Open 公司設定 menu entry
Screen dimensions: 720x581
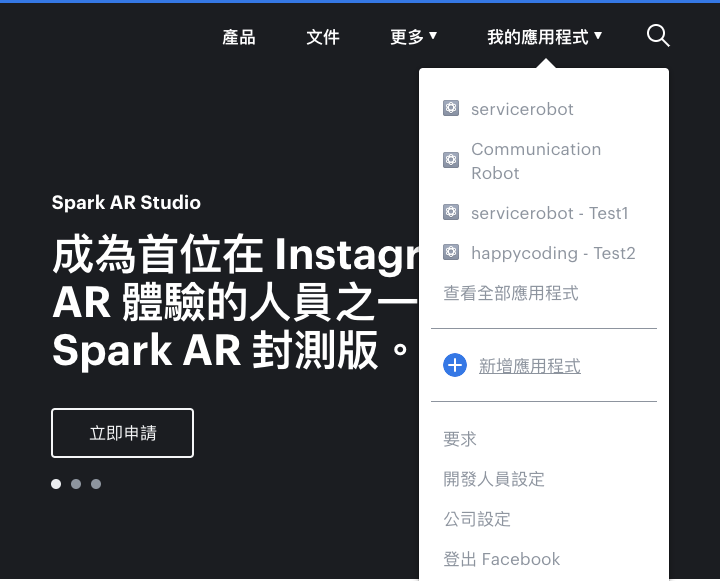coord(477,519)
